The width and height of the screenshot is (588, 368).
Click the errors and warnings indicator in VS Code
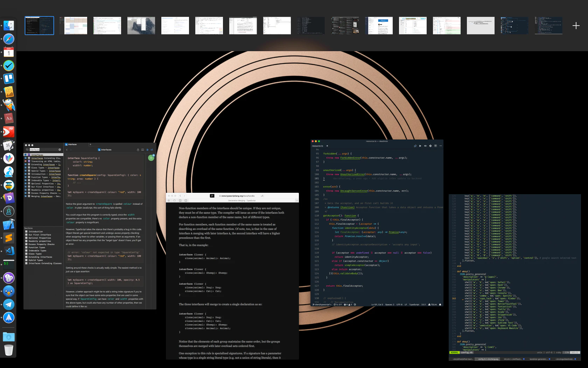[x=348, y=305]
